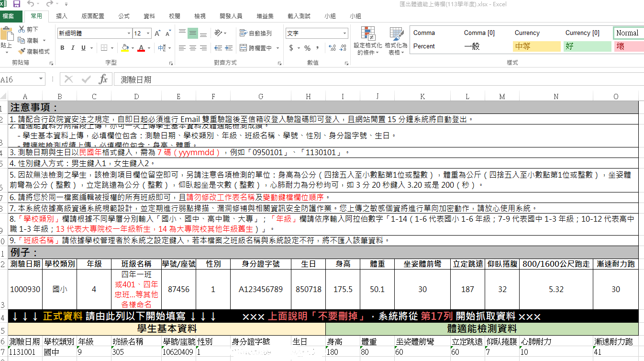The height and width of the screenshot is (361, 644).
Task: Apply red font color A
Action: pos(141,48)
